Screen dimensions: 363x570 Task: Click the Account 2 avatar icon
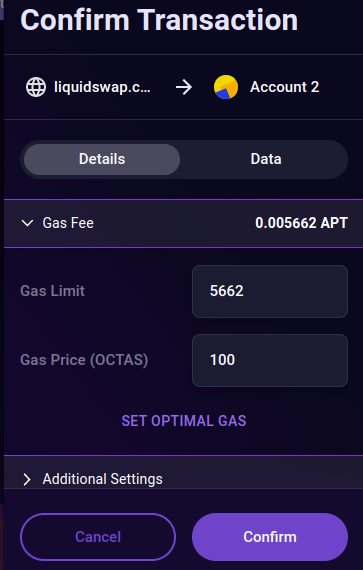[x=226, y=87]
